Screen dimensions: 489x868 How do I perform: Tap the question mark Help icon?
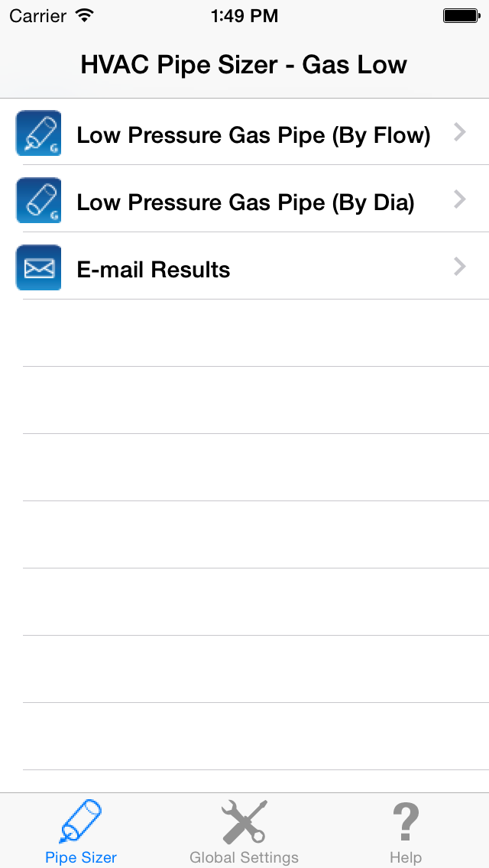point(406,821)
